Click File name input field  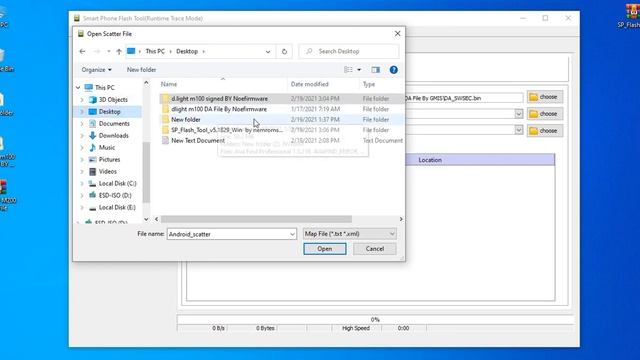228,234
